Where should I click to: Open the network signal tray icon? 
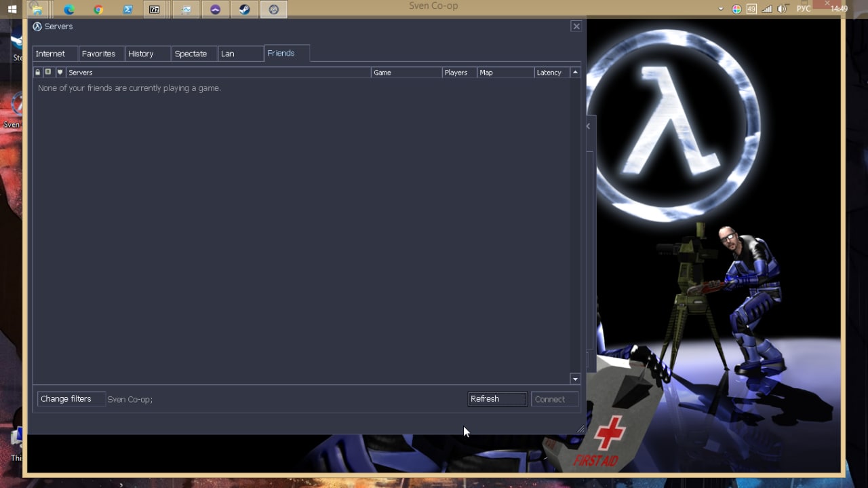(x=767, y=9)
